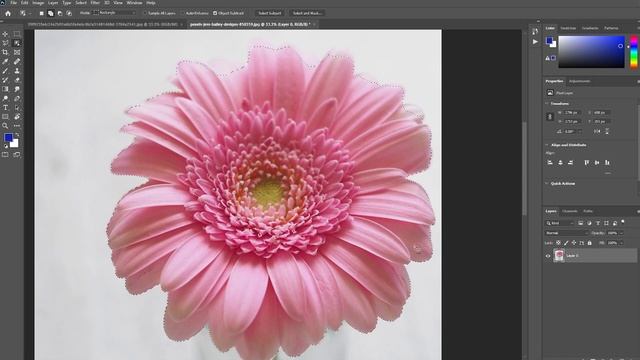The width and height of the screenshot is (640, 360).
Task: Toggle the lock all button in Layers
Action: pos(589,243)
